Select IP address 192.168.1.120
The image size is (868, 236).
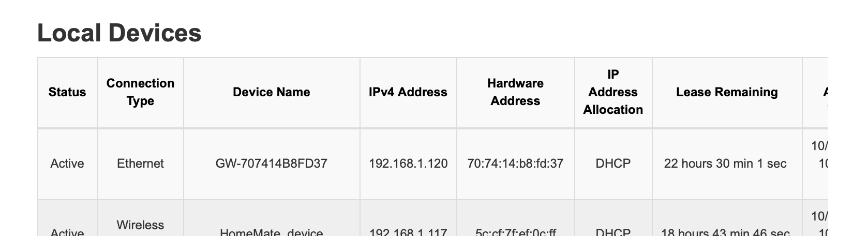pos(408,164)
